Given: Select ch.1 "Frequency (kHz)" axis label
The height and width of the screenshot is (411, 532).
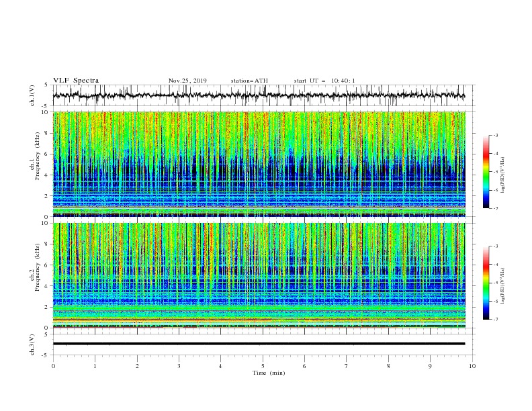Looking at the screenshot, I should 38,156.
